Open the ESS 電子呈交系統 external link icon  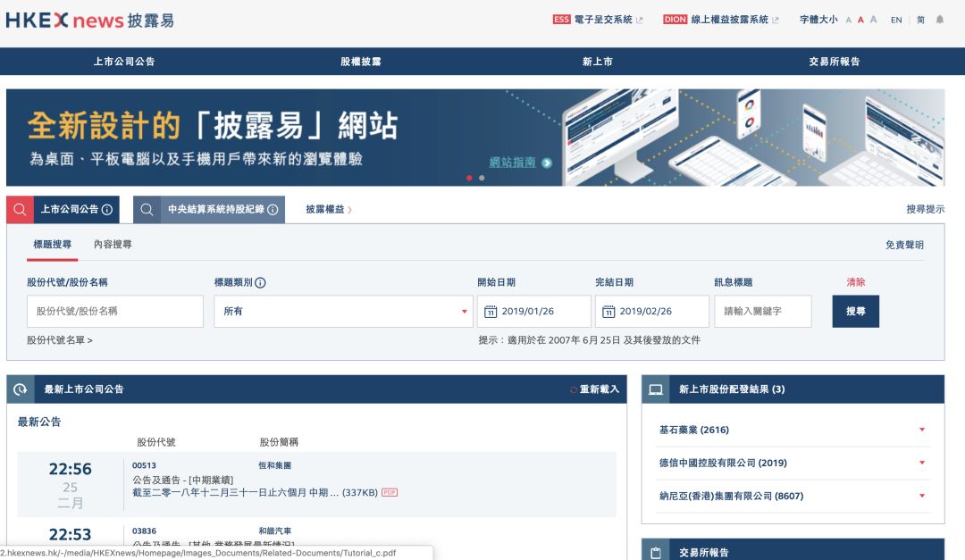[x=640, y=19]
